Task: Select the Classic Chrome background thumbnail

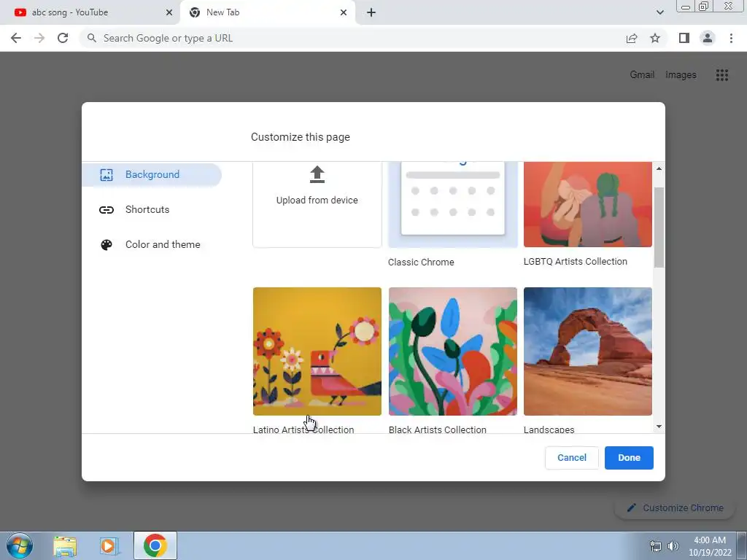Action: pos(452,204)
